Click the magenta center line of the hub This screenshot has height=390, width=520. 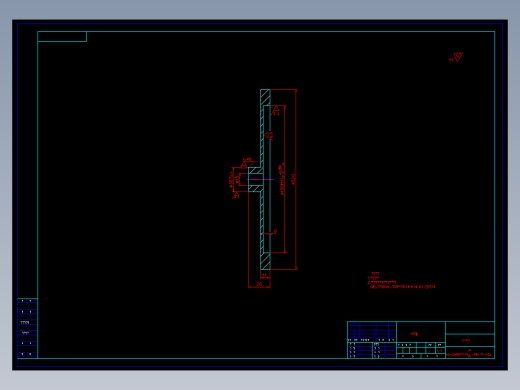[260, 179]
